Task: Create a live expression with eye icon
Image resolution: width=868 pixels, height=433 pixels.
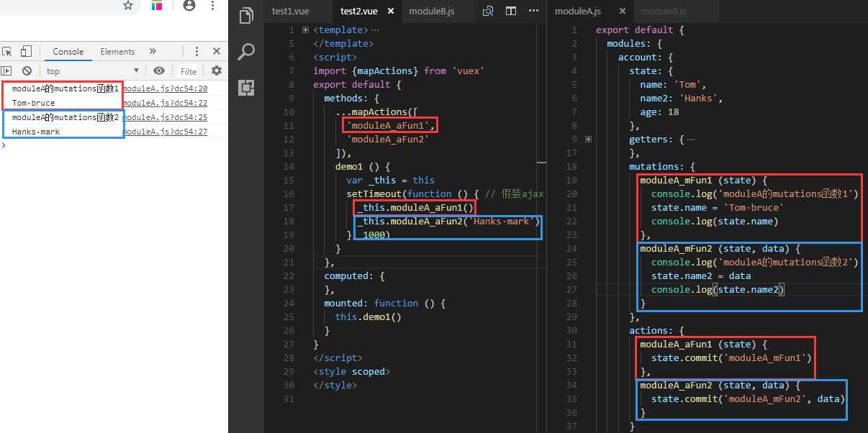Action: pyautogui.click(x=159, y=70)
